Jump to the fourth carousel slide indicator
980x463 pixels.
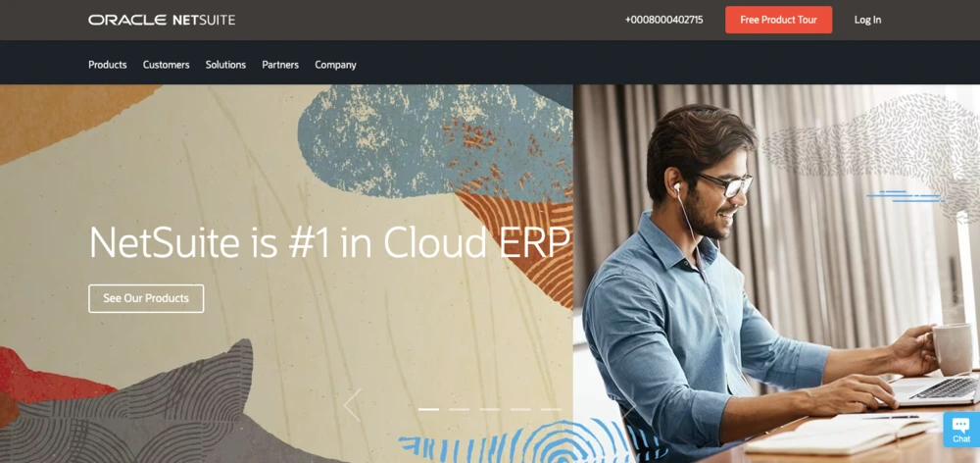[520, 409]
